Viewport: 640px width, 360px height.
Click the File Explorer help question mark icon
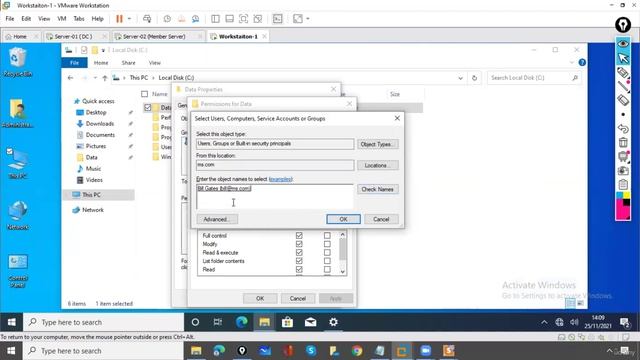582,62
